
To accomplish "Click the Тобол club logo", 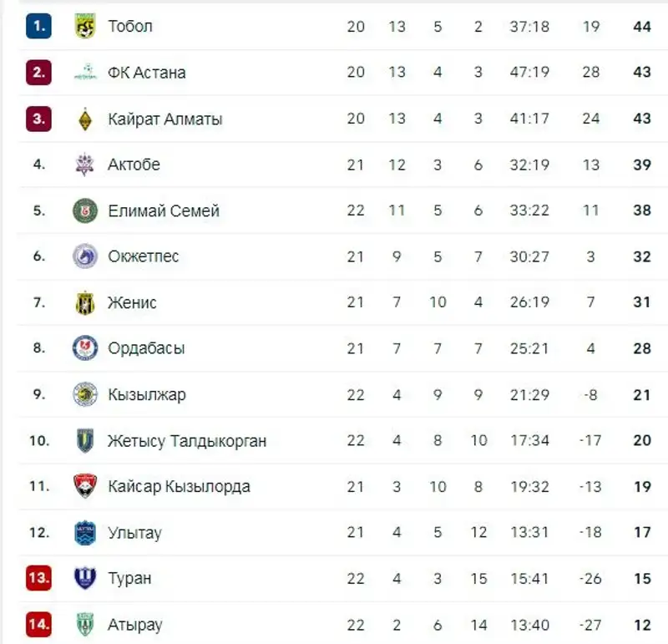I will [x=85, y=26].
